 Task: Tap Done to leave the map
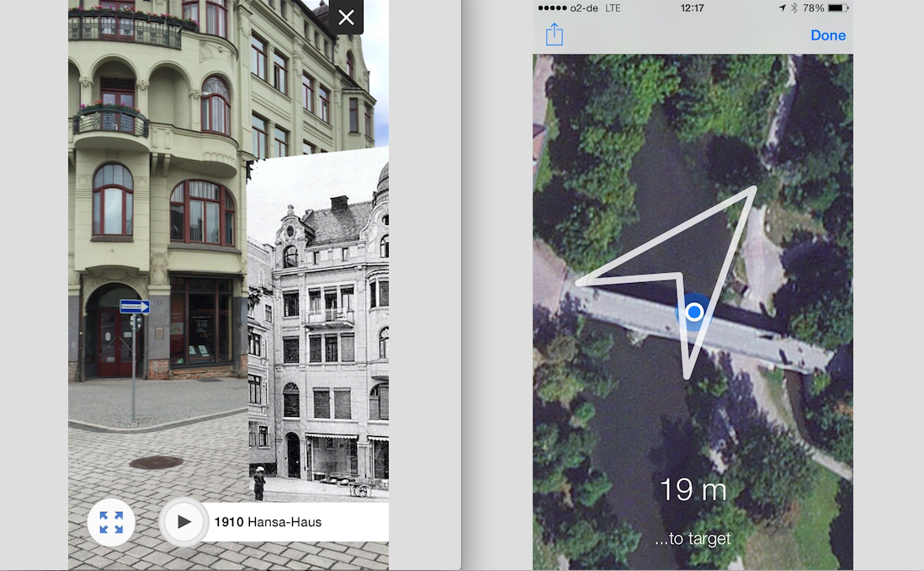(x=828, y=35)
